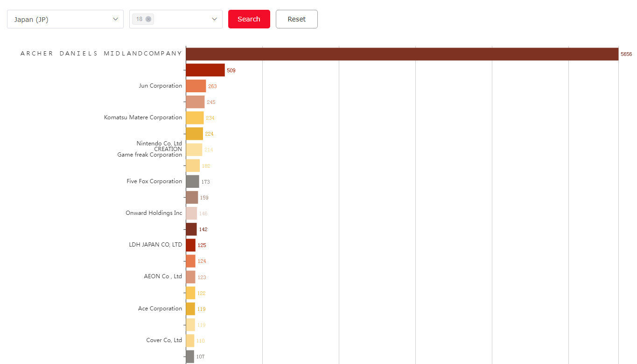The height and width of the screenshot is (364, 637).
Task: Select the Ace Corporation bar
Action: [190, 309]
